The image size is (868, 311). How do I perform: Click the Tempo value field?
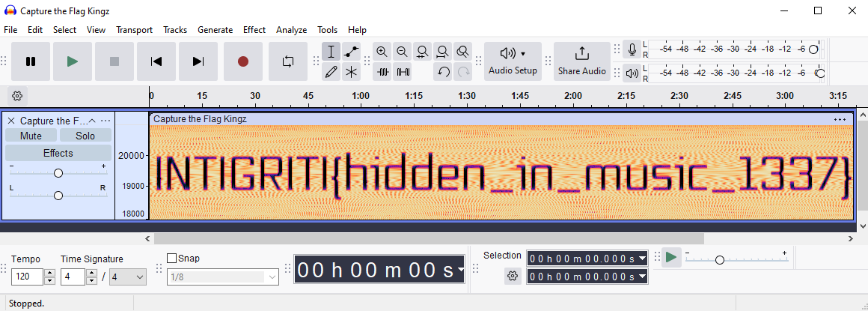(28, 277)
